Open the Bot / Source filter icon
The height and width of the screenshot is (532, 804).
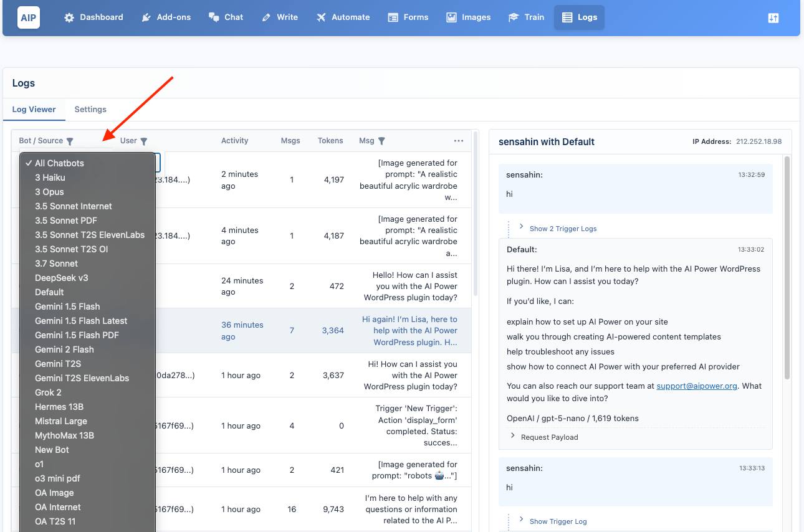click(70, 141)
